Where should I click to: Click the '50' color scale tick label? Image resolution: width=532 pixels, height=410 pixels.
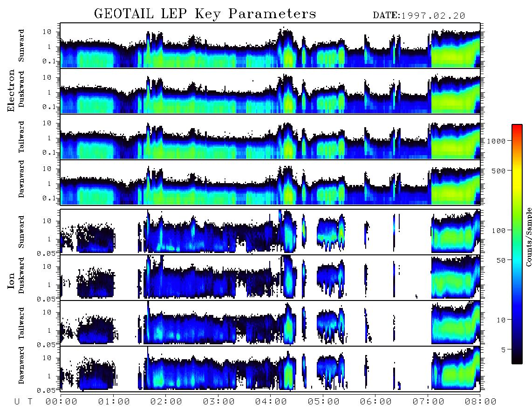[x=501, y=260]
